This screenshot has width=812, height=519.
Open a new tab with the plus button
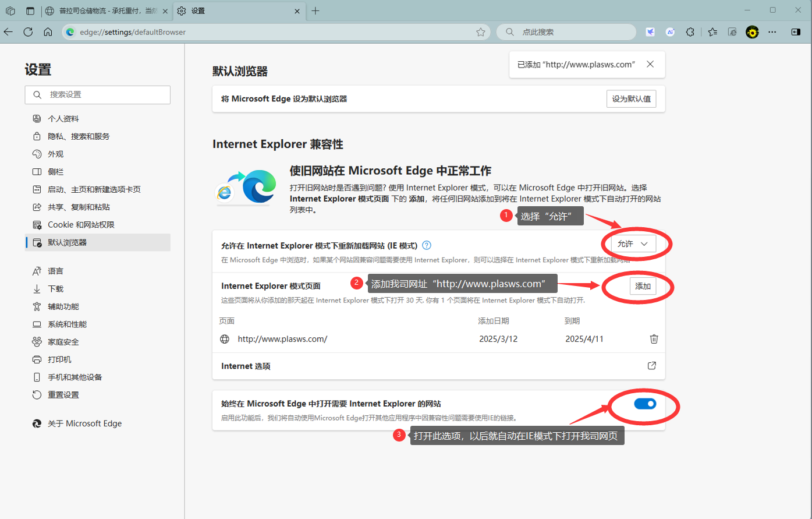tap(315, 11)
